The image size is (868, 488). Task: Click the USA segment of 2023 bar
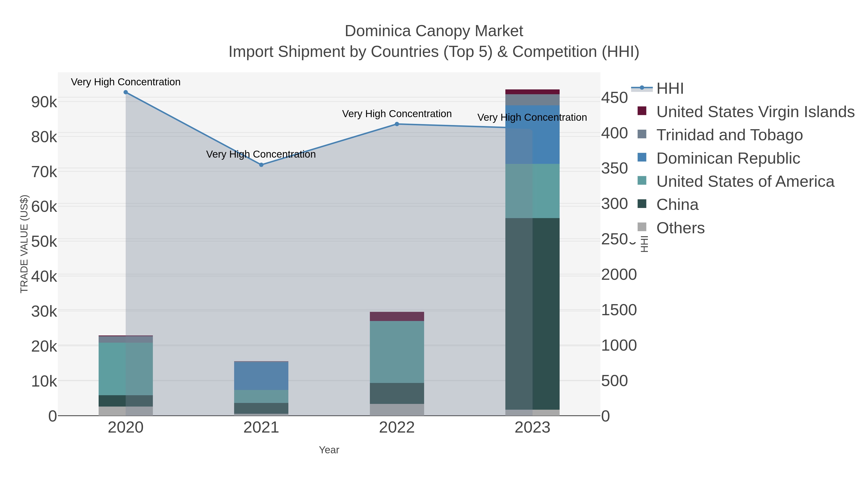[x=532, y=191]
